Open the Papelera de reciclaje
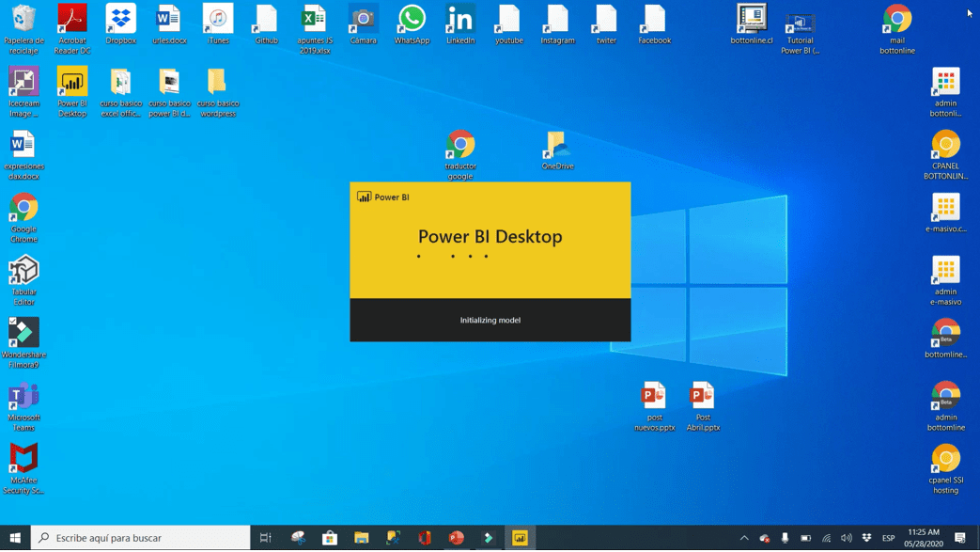 point(23,21)
